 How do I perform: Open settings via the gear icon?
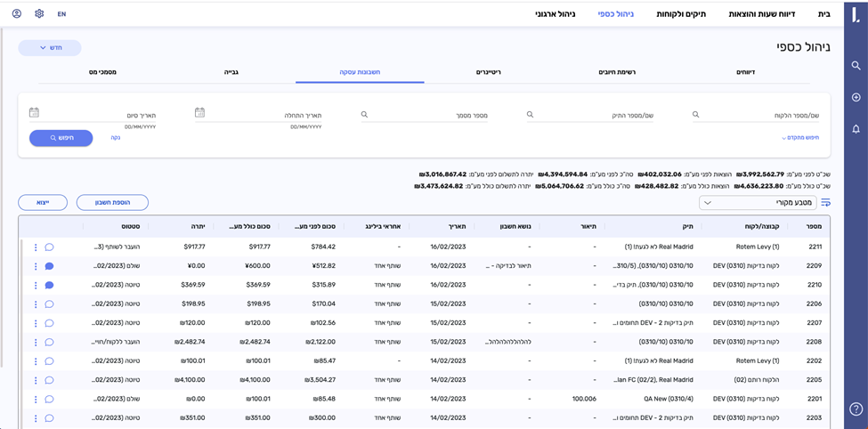(39, 14)
